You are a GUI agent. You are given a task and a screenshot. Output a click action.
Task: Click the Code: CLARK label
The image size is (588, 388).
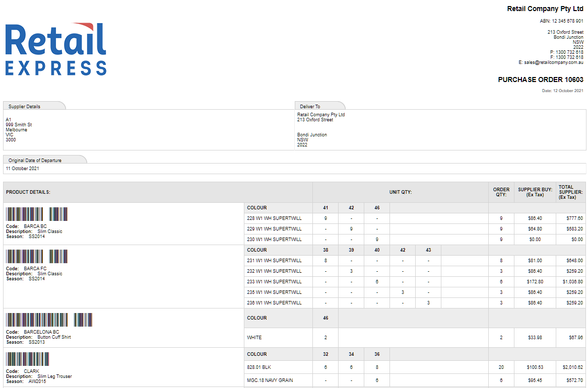click(23, 371)
